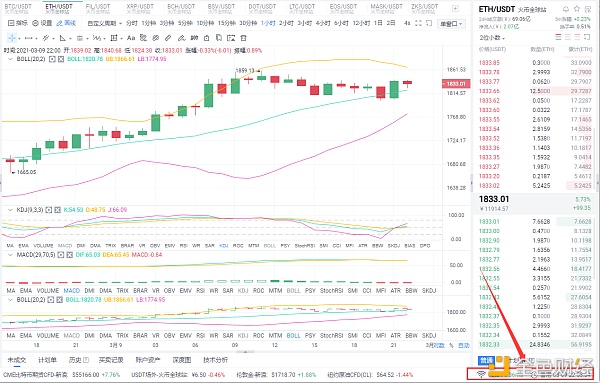Close the KDJ indicator panel

coord(57,210)
